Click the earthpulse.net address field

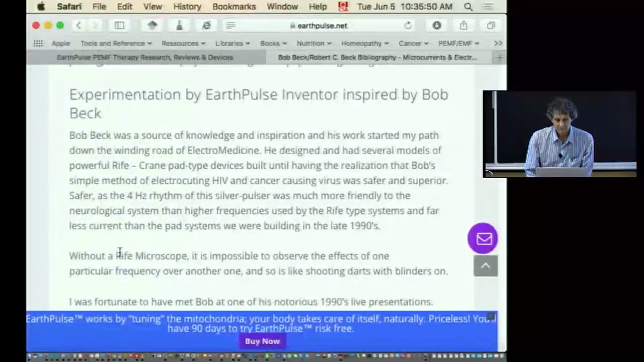321,26
